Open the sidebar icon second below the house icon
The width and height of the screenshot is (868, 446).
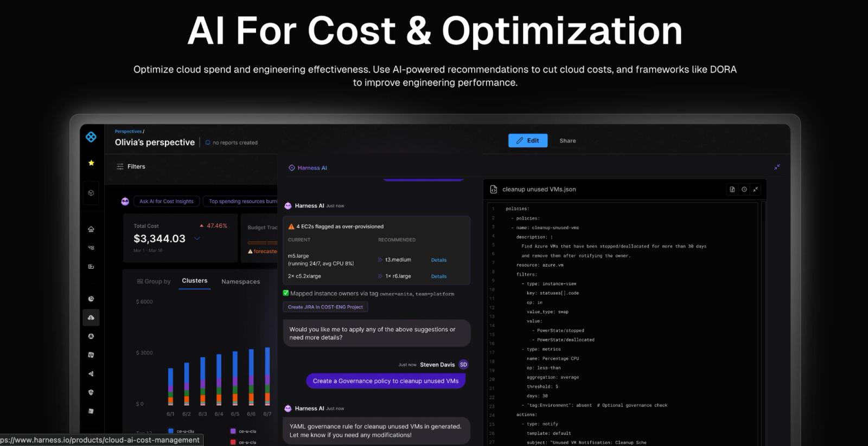[91, 267]
